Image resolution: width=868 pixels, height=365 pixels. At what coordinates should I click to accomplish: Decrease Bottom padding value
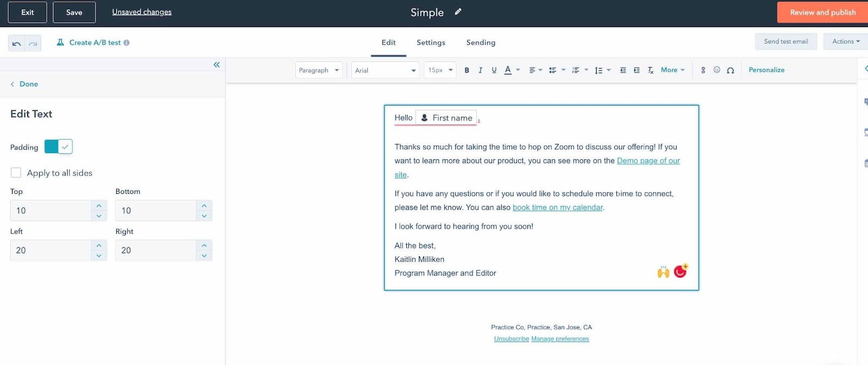click(x=204, y=216)
